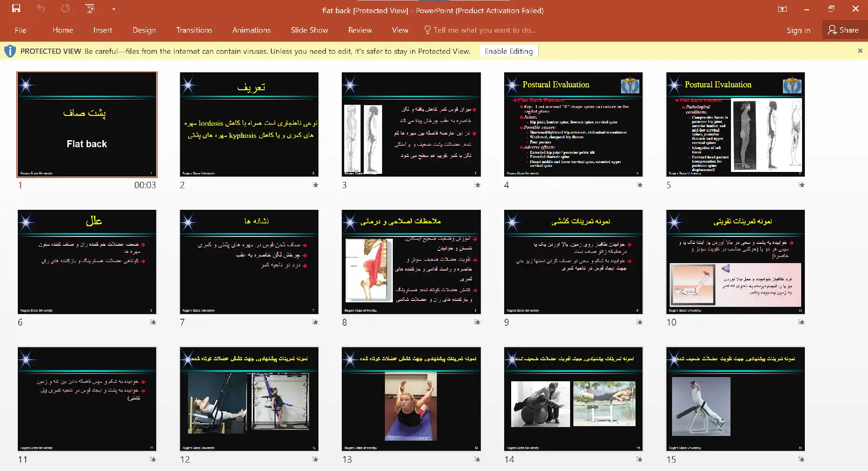Click the Undo arrow icon
868x471 pixels.
41,8
